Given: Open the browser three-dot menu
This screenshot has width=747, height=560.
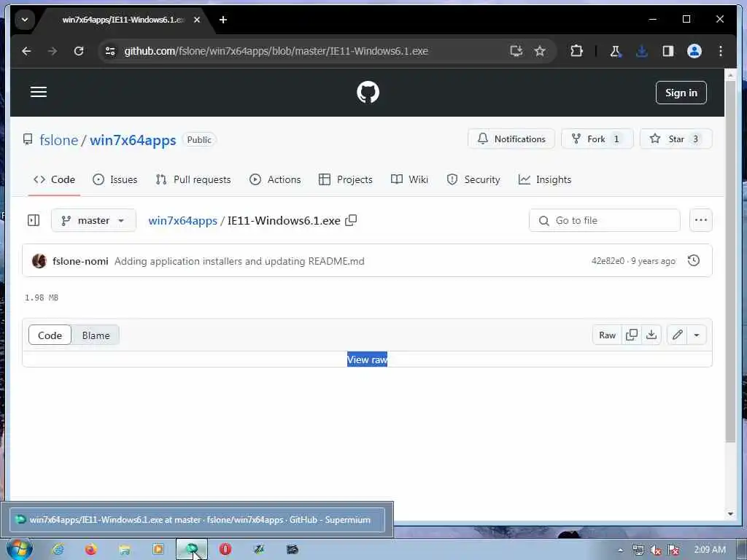Looking at the screenshot, I should [720, 51].
